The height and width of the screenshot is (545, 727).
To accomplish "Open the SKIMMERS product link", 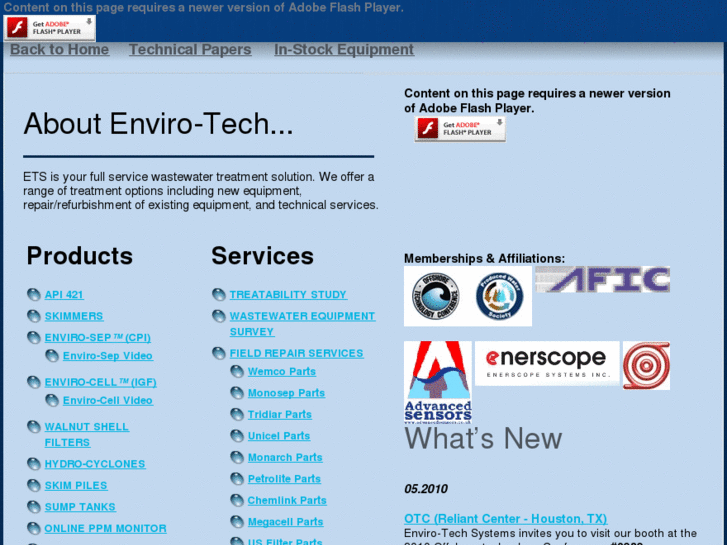I will 74,316.
